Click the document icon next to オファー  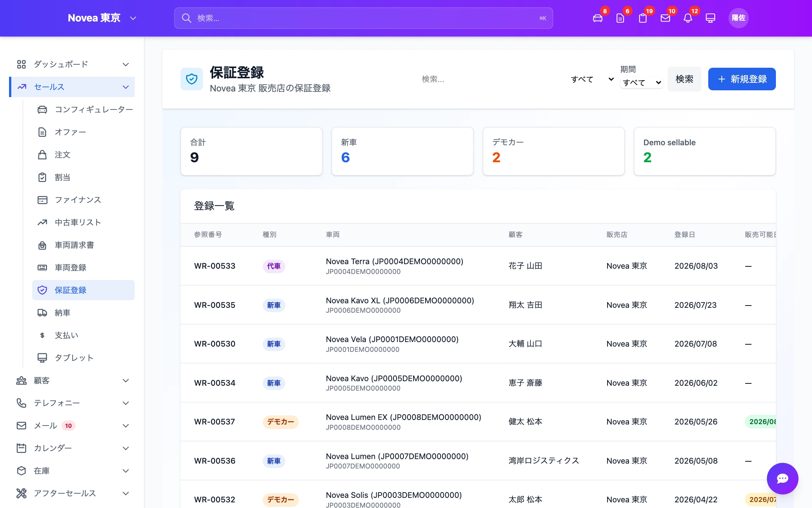coord(42,132)
